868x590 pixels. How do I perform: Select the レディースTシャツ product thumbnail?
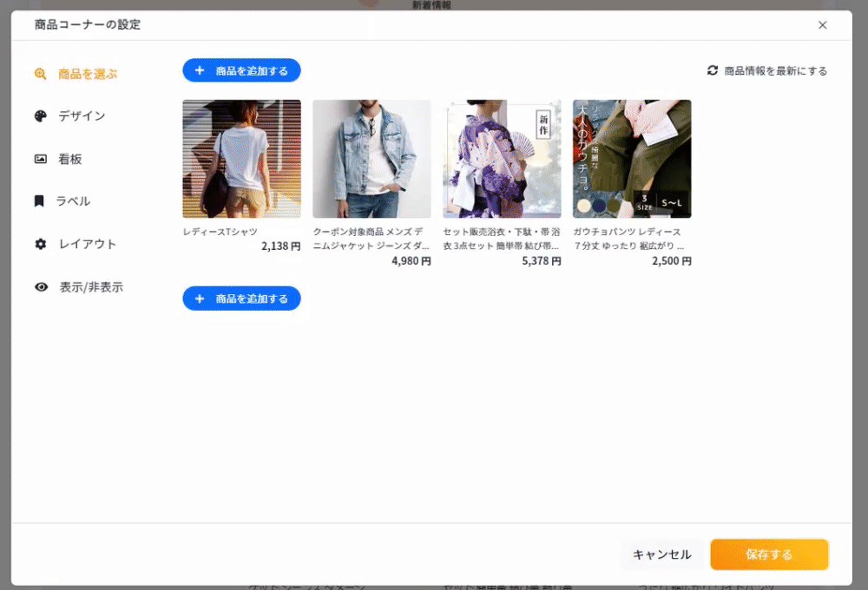[x=241, y=159]
